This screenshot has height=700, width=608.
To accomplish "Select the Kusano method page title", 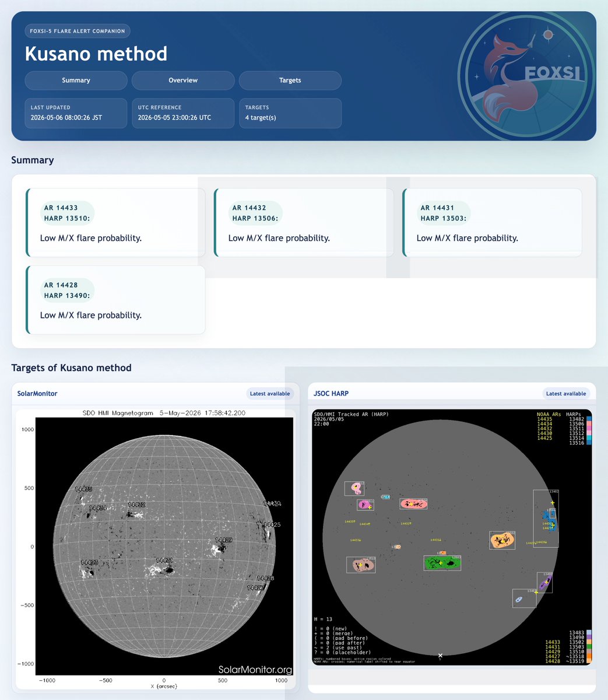I will click(96, 54).
